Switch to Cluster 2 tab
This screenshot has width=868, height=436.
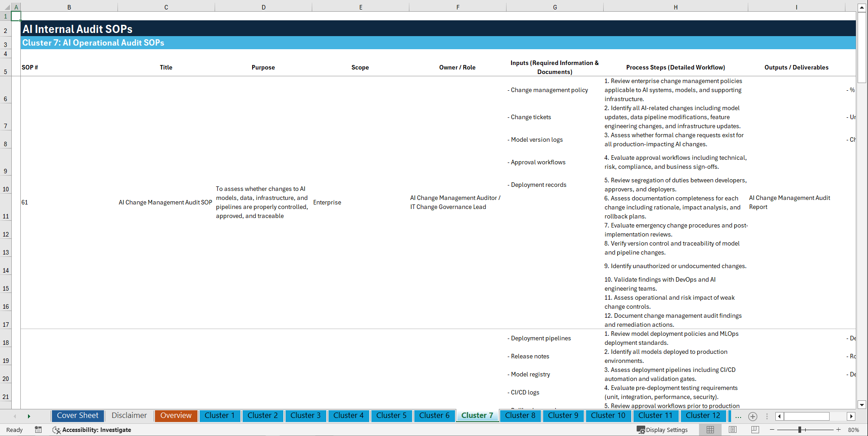tap(263, 416)
